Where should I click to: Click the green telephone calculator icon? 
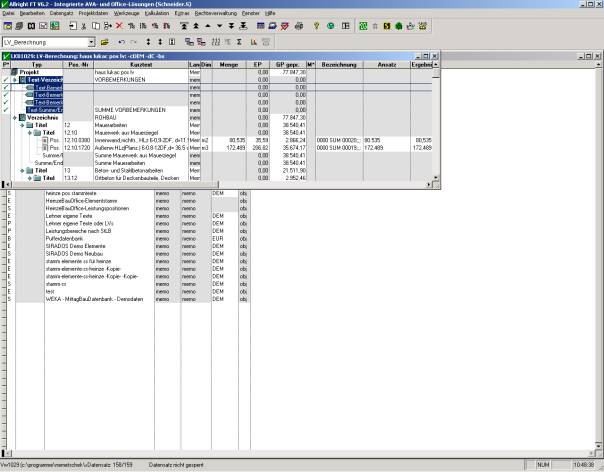tap(55, 26)
